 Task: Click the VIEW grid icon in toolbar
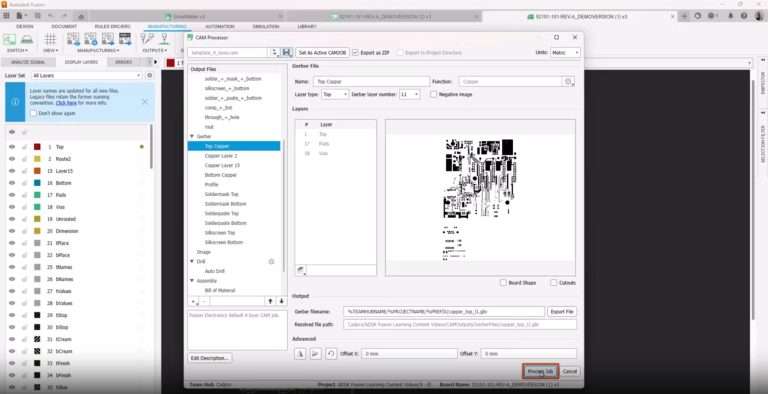pyautogui.click(x=50, y=39)
